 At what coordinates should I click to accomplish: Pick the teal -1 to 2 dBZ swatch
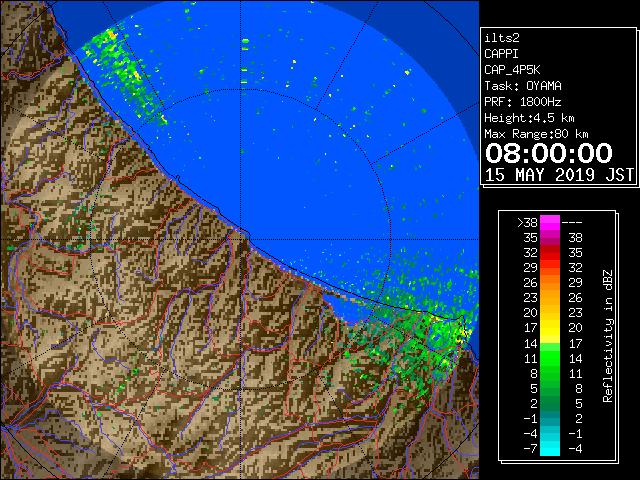pos(550,418)
